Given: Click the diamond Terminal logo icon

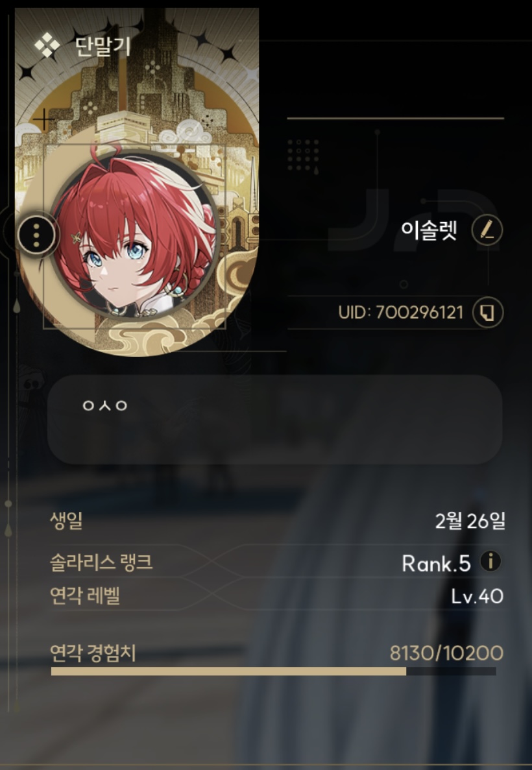Looking at the screenshot, I should coord(47,47).
